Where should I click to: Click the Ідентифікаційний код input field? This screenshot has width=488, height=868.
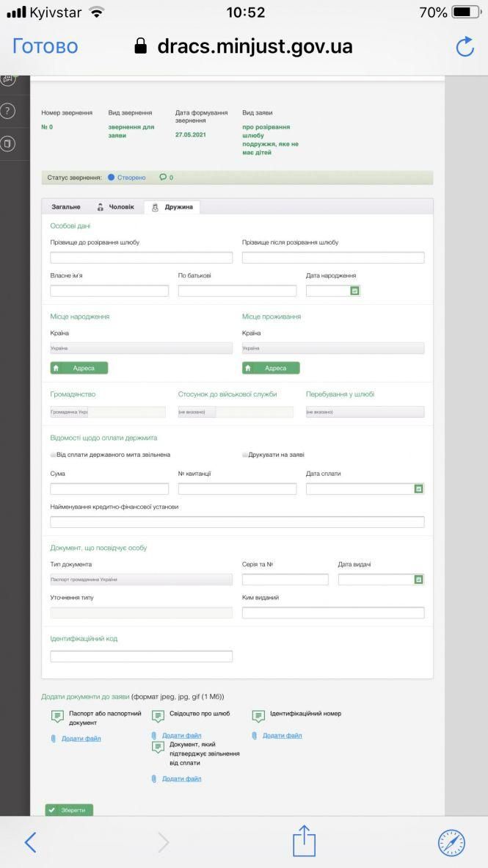pyautogui.click(x=141, y=657)
